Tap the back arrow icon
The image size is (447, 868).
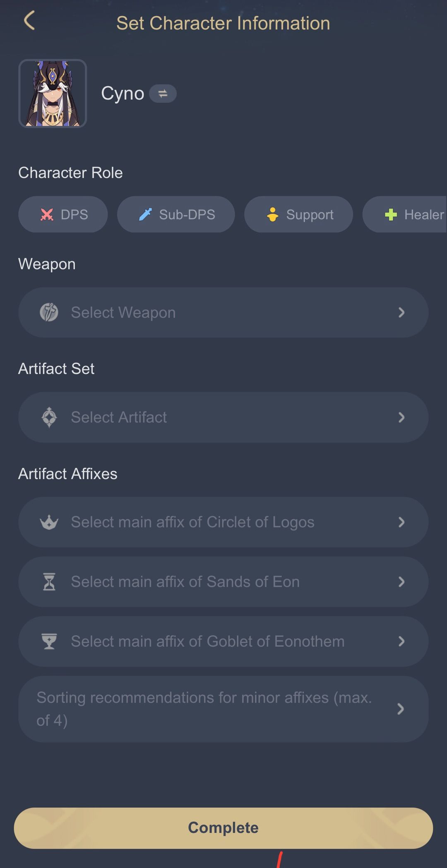coord(29,21)
